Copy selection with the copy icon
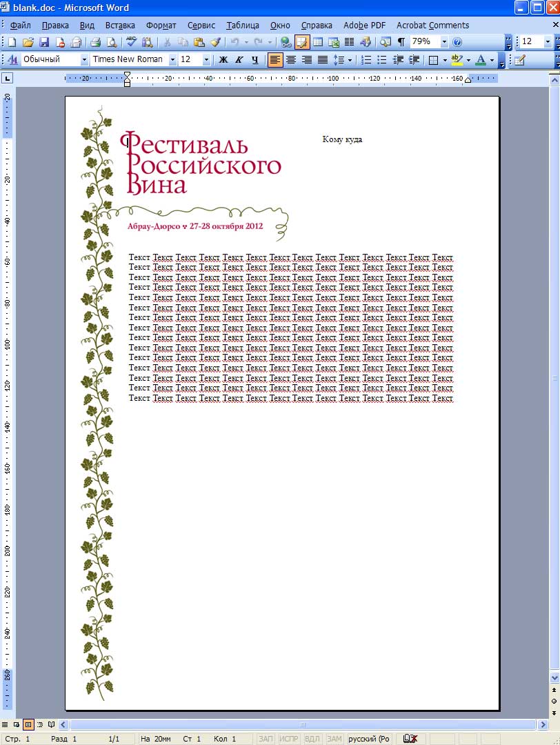The height and width of the screenshot is (745, 560). point(183,42)
